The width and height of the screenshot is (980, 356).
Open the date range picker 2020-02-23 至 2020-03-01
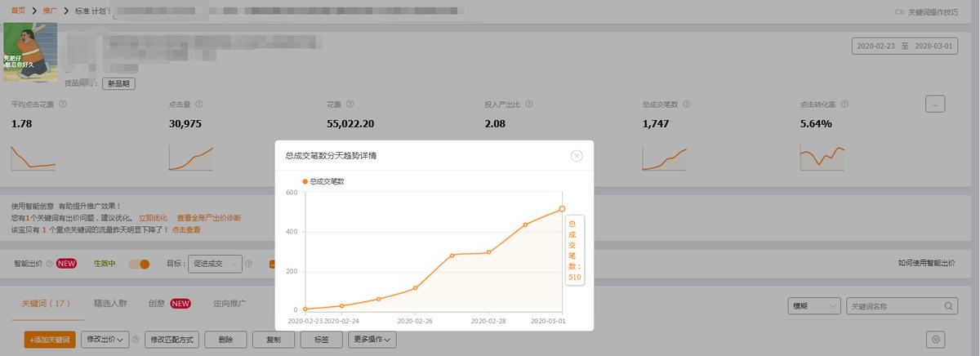point(904,47)
